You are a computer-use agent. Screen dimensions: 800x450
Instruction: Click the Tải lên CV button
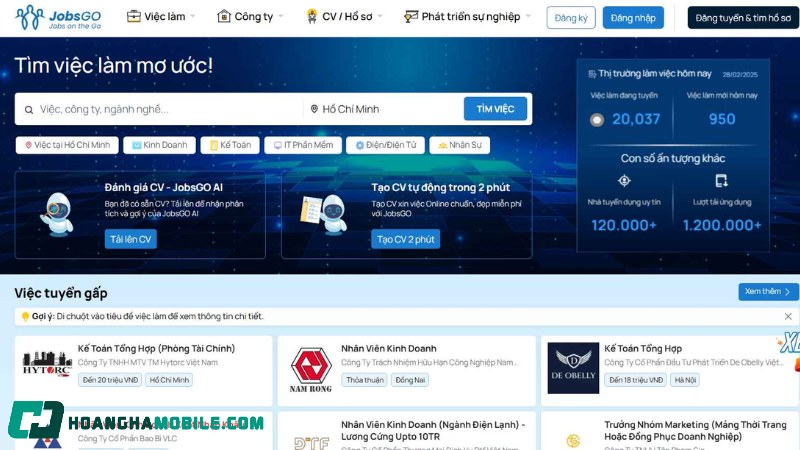tap(131, 239)
